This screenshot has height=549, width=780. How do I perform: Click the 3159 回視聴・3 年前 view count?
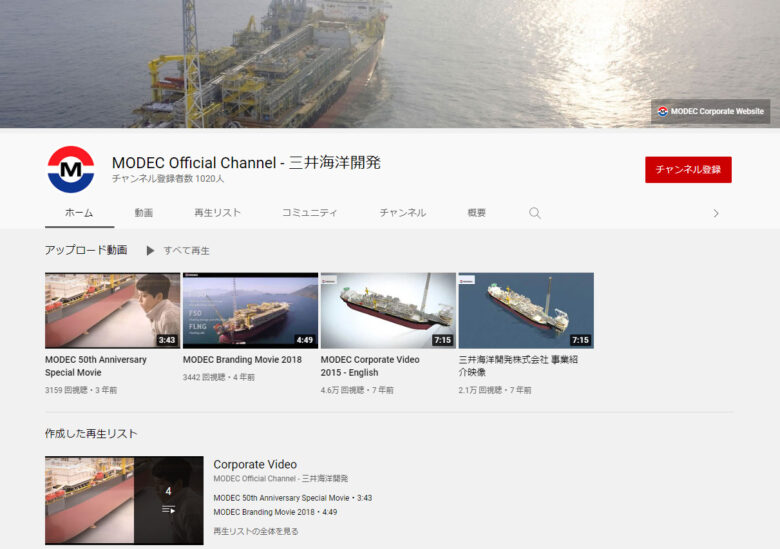tap(81, 390)
